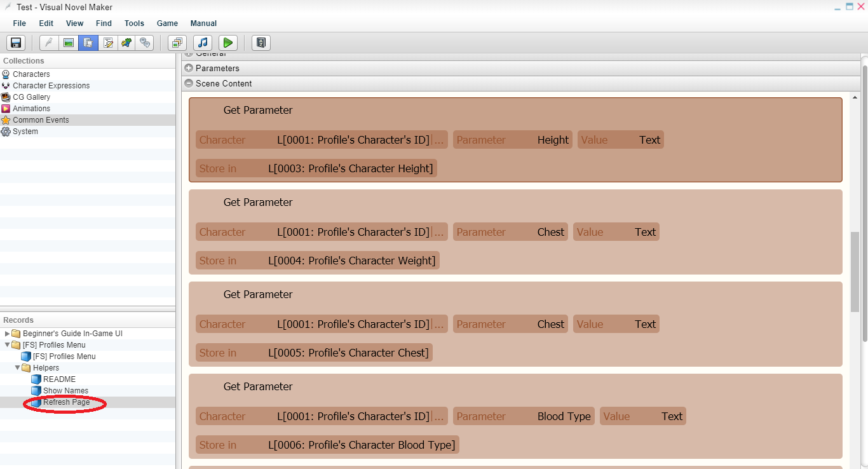868x469 pixels.
Task: Open the image scene view toolbar icon
Action: [x=69, y=43]
